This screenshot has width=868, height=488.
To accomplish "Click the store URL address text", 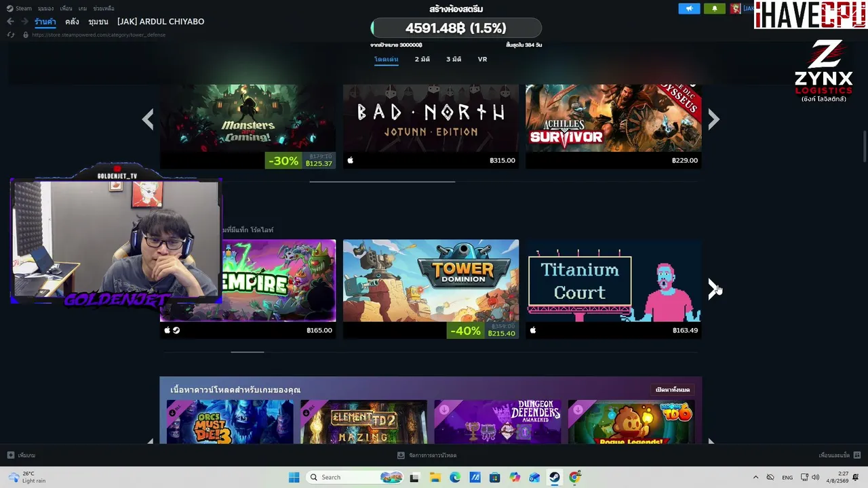I will click(x=99, y=35).
